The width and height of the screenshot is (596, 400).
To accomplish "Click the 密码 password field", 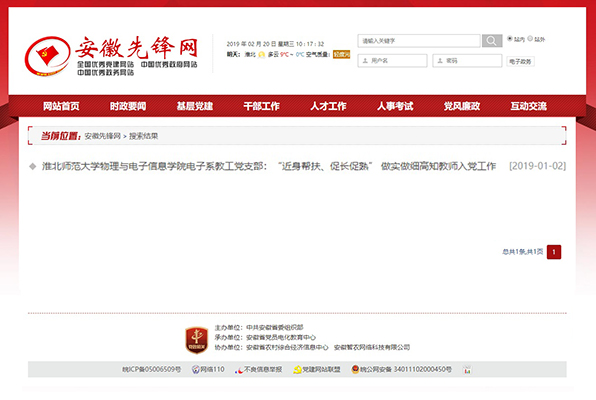I will tap(467, 61).
